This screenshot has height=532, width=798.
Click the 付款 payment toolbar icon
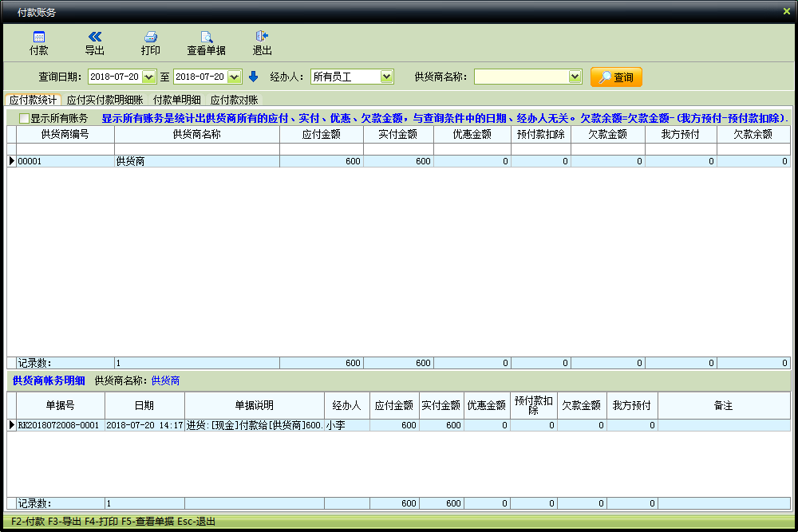(38, 37)
